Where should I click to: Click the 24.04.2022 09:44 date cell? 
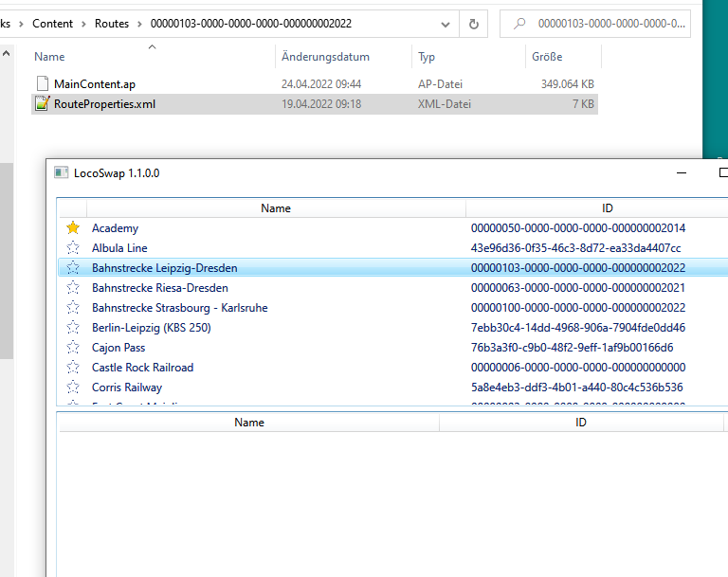(x=320, y=84)
